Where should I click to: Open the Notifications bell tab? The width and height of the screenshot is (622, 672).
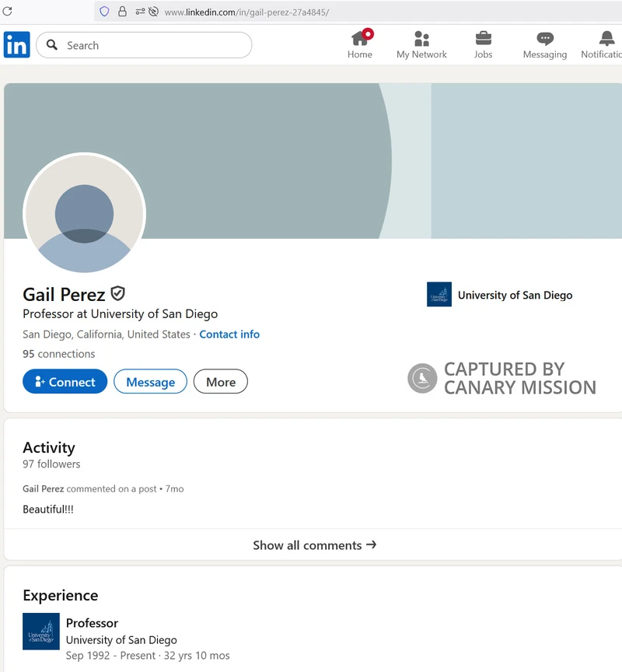(603, 44)
